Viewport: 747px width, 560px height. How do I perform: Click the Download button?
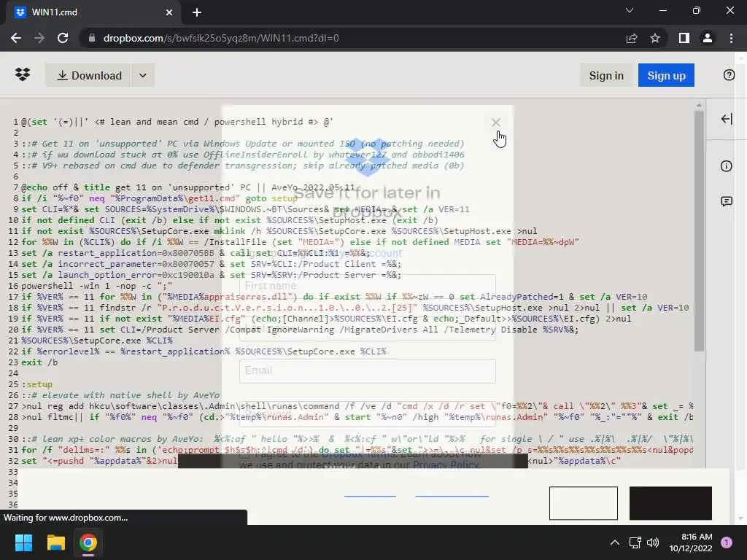pyautogui.click(x=88, y=75)
